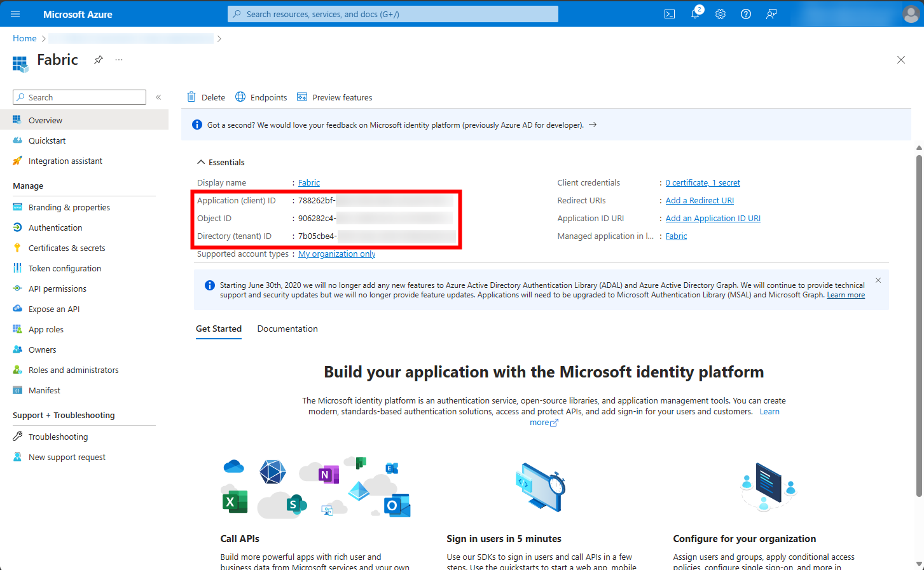Focus the global search resources box
The width and height of the screenshot is (924, 570).
pyautogui.click(x=393, y=14)
